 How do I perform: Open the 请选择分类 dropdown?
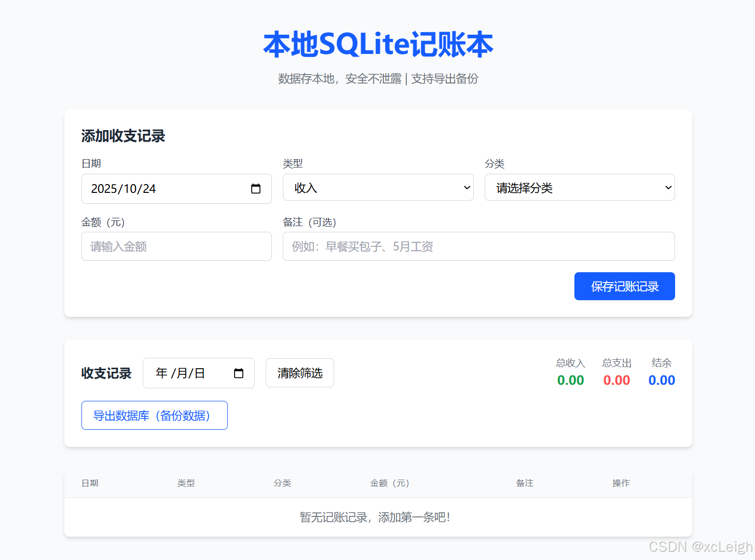[x=580, y=187]
